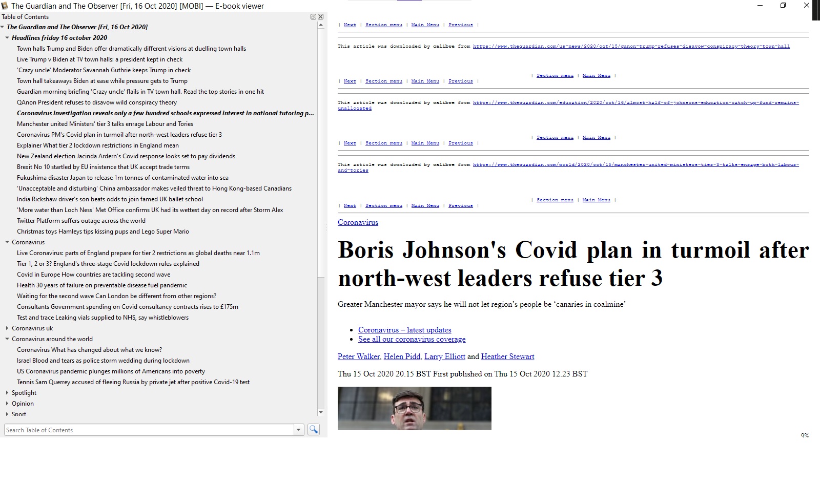The width and height of the screenshot is (820, 504).
Task: Open author Larry Elliott's link
Action: [x=445, y=356]
